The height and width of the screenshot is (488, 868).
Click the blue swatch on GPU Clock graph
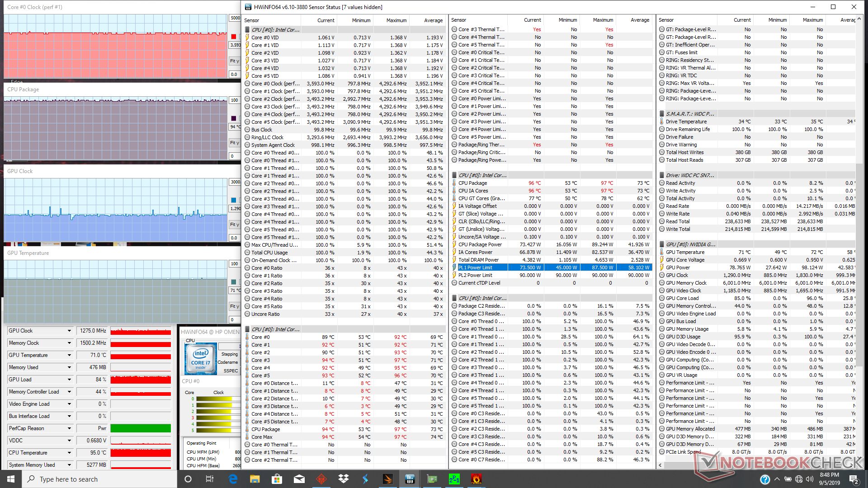233,200
